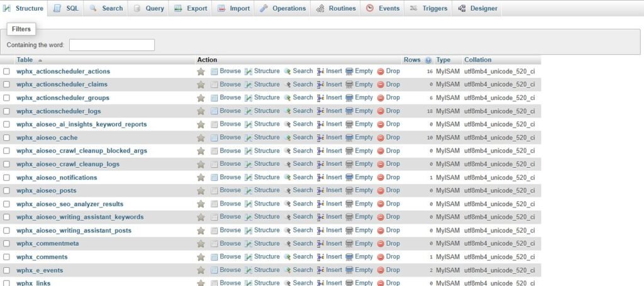This screenshot has width=644, height=286.
Task: Tick the wphx_aioseo_posts checkbox
Action: (6, 191)
